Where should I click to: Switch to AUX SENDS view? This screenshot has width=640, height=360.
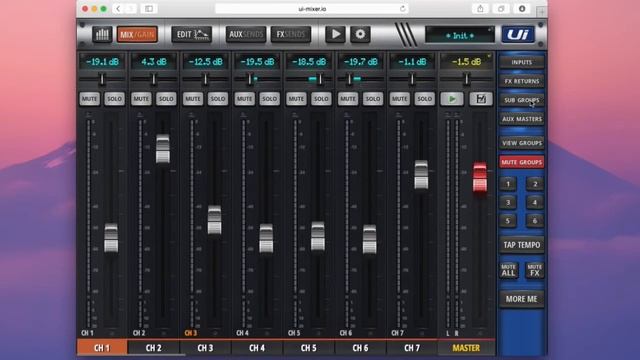point(245,34)
